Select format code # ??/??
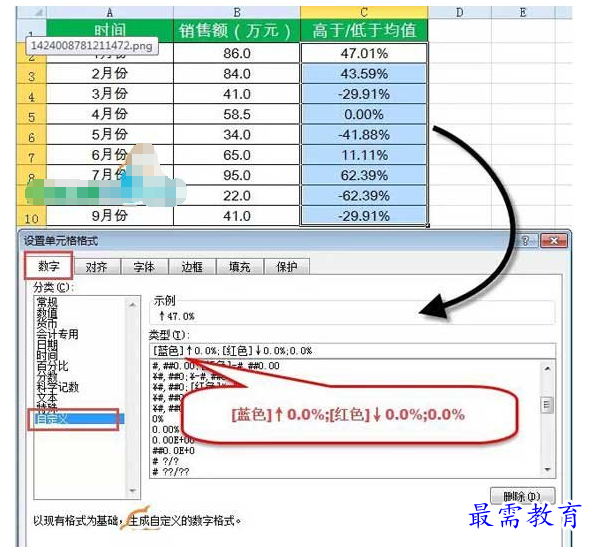Image resolution: width=590 pixels, height=547 pixels. (171, 471)
